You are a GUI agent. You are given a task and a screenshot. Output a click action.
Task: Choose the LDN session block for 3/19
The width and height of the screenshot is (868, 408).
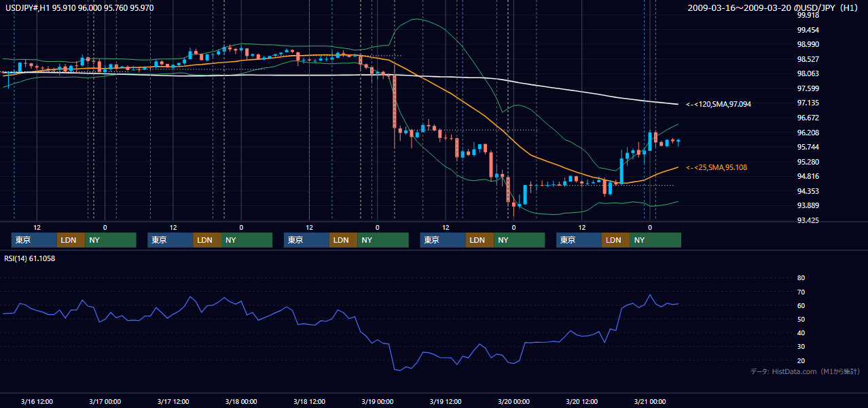(480, 240)
